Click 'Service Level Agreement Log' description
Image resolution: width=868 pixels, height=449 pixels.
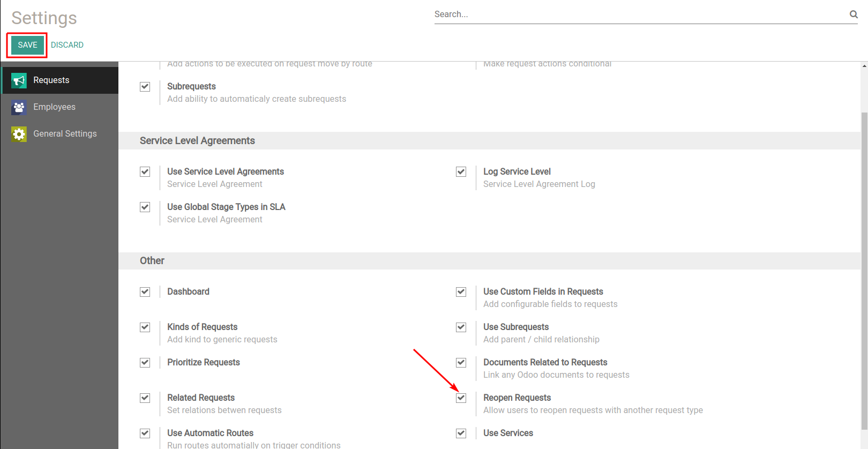539,184
